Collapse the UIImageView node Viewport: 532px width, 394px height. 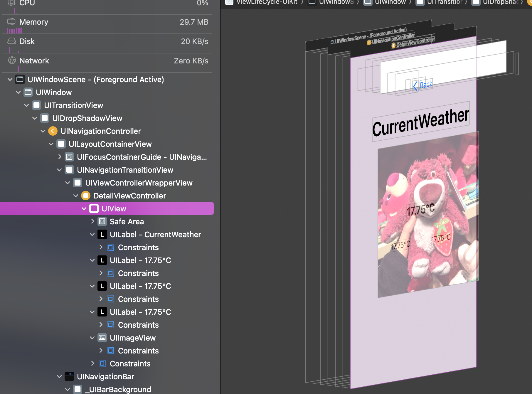click(x=92, y=338)
